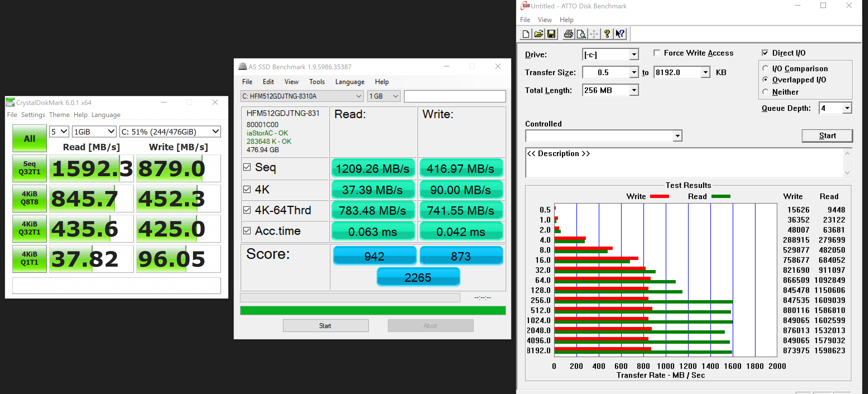Open AS SSD Tools menu

(317, 82)
